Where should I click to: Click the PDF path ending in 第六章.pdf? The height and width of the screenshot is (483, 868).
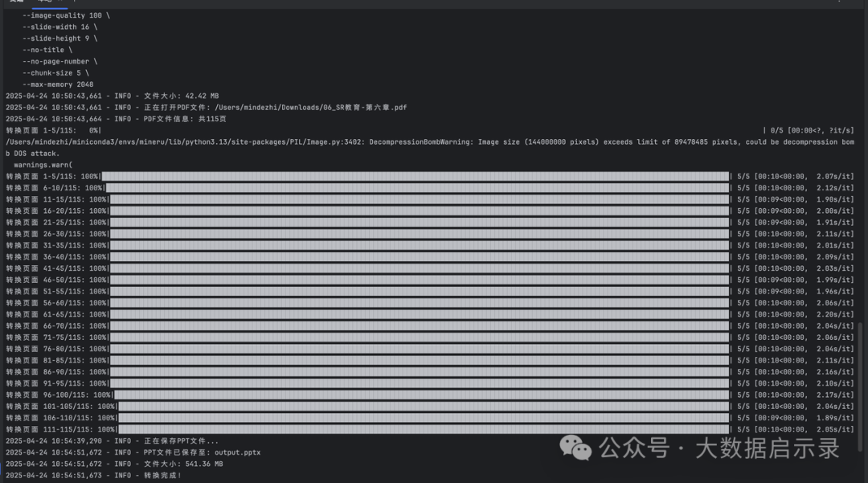point(310,108)
